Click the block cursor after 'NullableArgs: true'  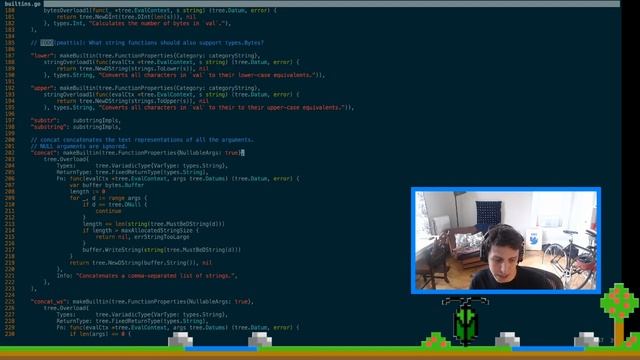point(242,153)
